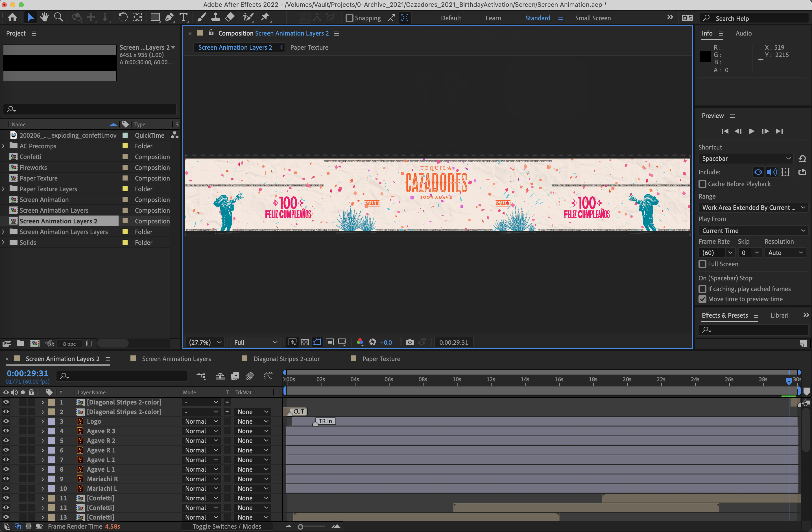Screen dimensions: 812x532
Task: Open Screen Animation Layers timeline tab
Action: pos(176,359)
